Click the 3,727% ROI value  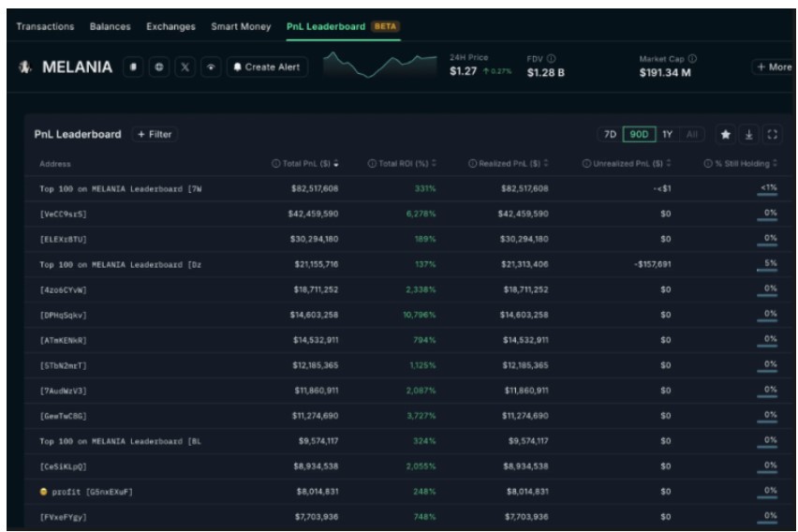[x=421, y=416]
